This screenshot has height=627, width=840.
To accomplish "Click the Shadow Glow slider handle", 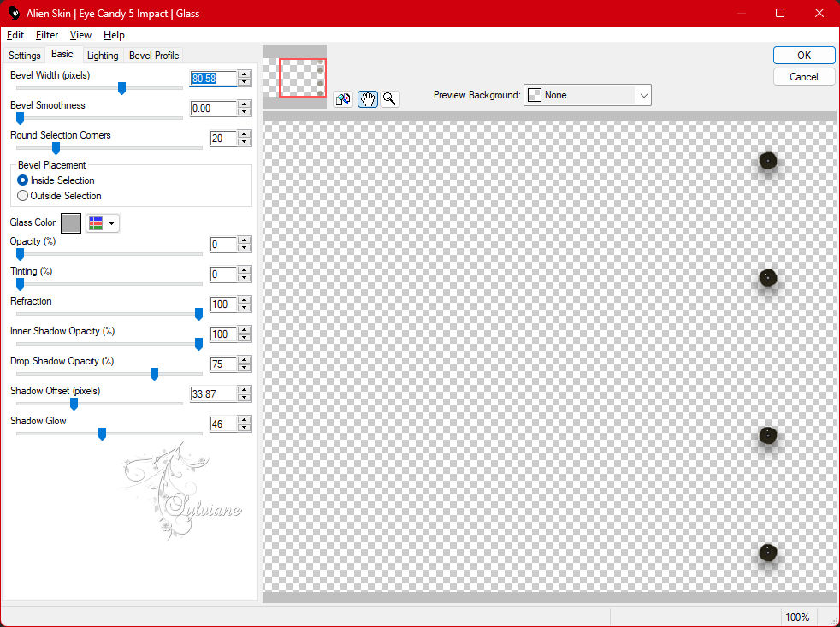I will click(x=102, y=434).
